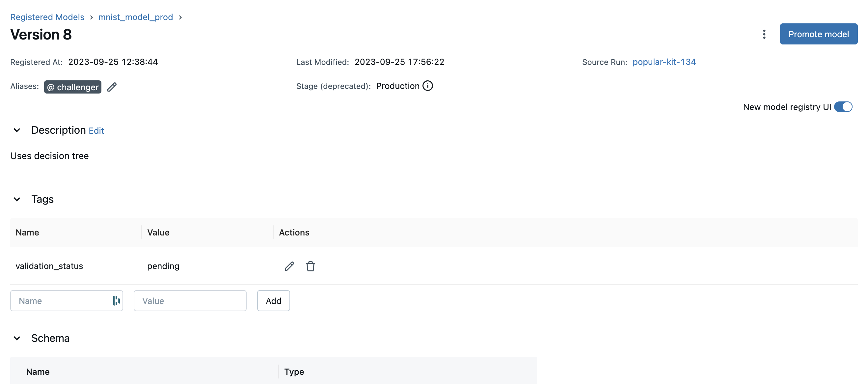Image resolution: width=868 pixels, height=384 pixels.
Task: Click the delete tag trash icon
Action: pyautogui.click(x=311, y=266)
